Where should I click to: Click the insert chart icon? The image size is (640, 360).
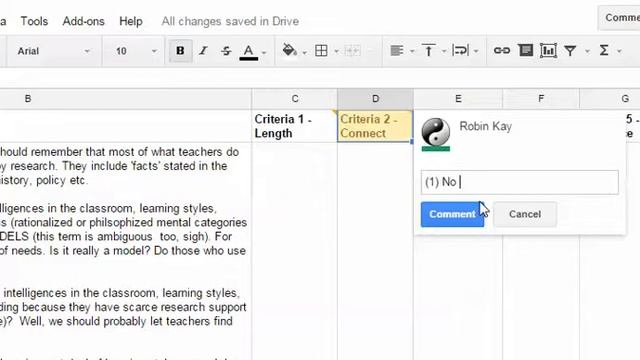pos(548,51)
